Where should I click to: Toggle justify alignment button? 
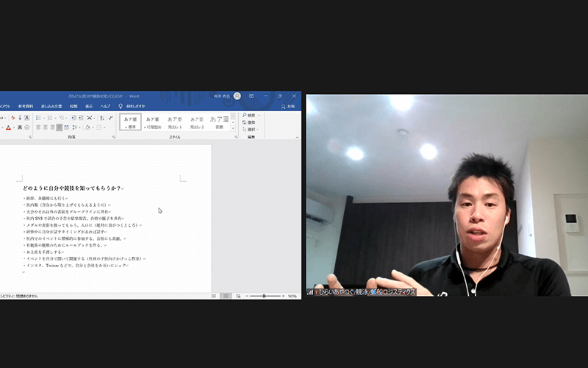(60, 127)
